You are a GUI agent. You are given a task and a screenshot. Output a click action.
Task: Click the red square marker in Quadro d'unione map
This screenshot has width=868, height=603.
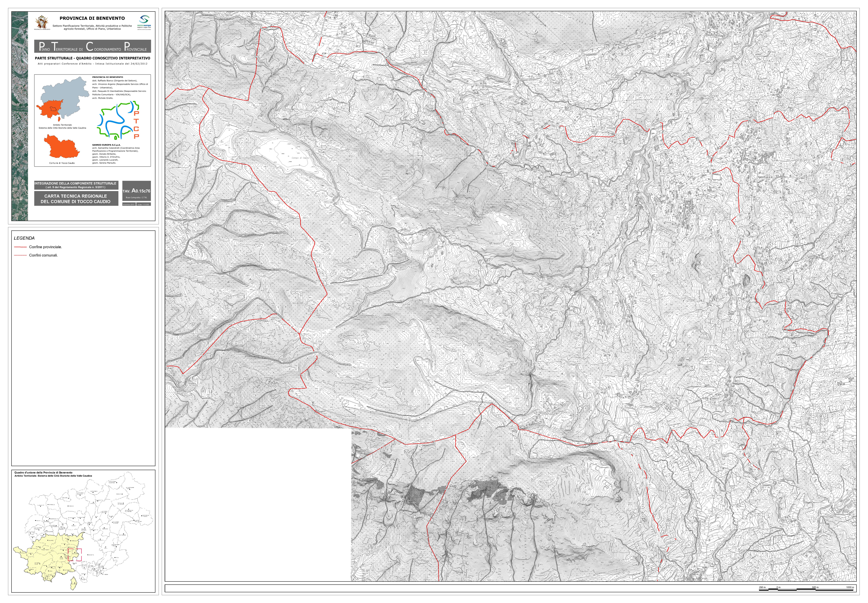75,555
